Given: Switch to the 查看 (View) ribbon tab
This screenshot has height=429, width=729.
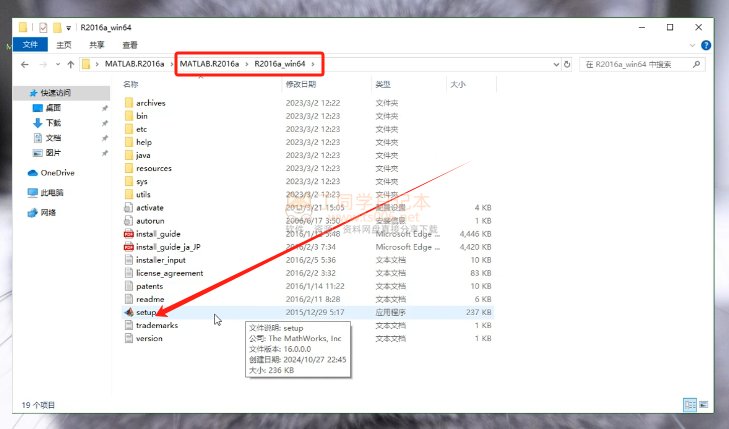Looking at the screenshot, I should click(130, 45).
